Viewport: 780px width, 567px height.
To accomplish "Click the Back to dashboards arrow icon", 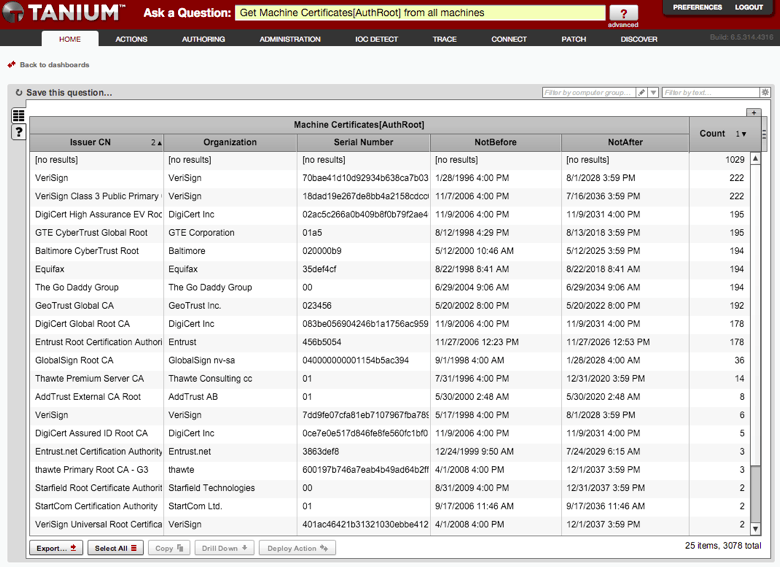I will (x=11, y=65).
